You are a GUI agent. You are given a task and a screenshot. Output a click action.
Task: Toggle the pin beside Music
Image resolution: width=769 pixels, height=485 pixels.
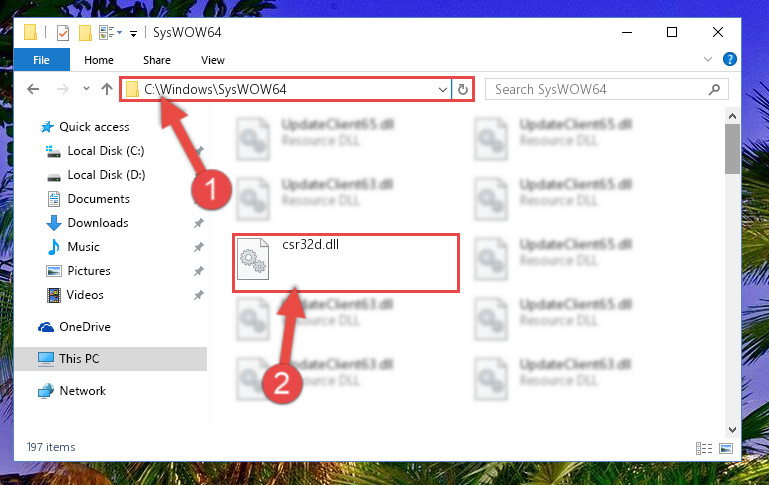[x=199, y=247]
